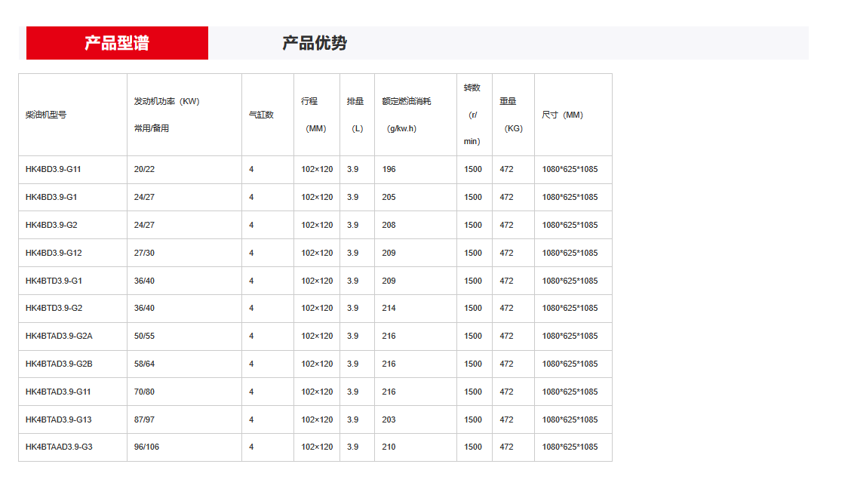
Task: Select the HK4BTAD3.9-G2A model cell
Action: [x=73, y=337]
